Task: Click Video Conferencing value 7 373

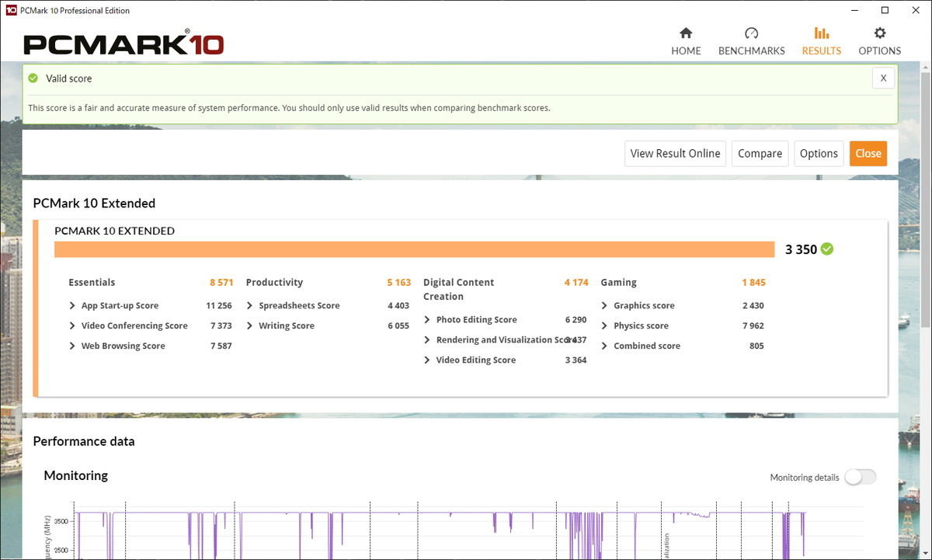Action: point(221,326)
